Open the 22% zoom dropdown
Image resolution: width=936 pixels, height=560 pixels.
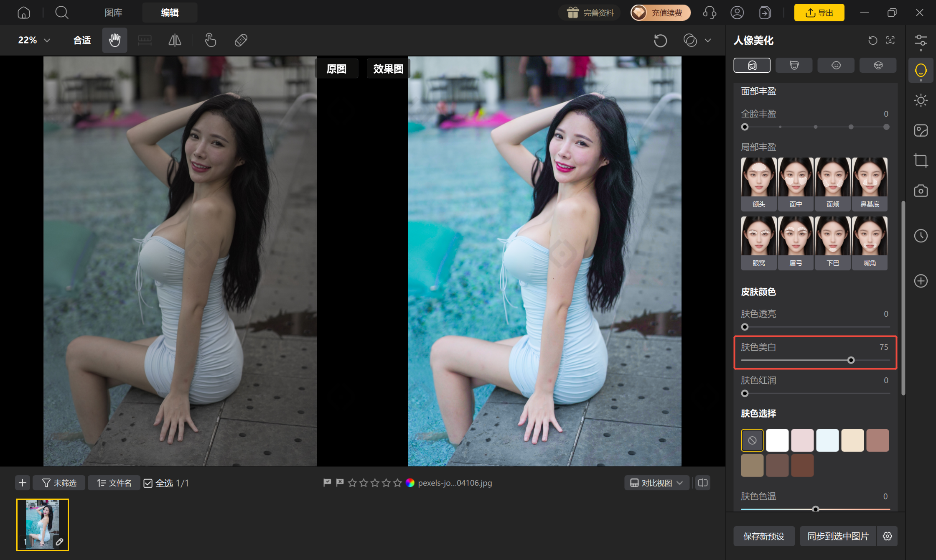[34, 40]
